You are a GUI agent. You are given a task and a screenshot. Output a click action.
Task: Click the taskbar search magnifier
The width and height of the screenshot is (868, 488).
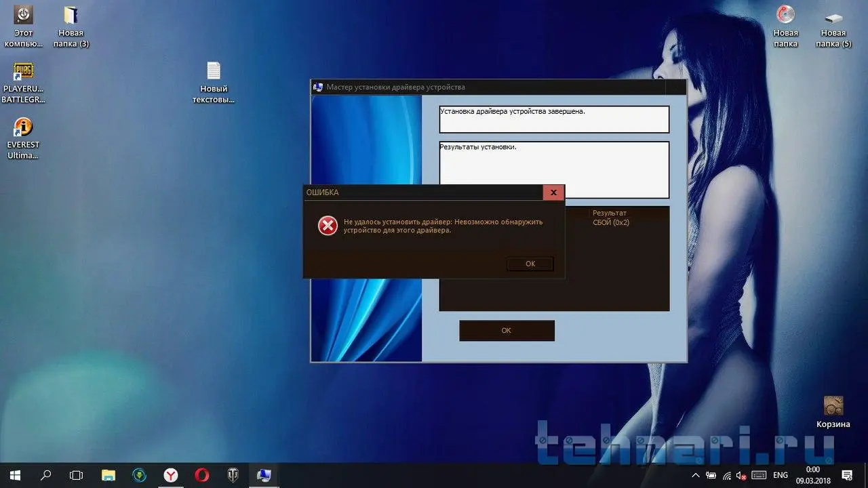(45, 475)
